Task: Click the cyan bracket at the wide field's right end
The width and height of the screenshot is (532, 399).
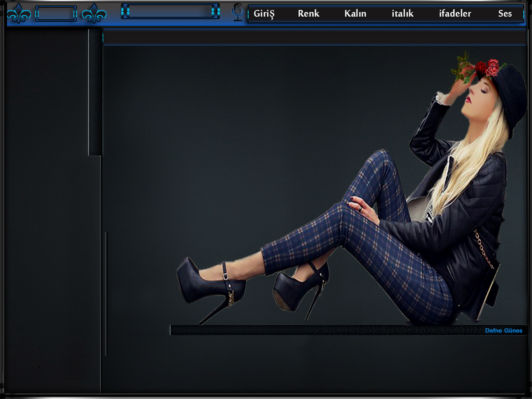Action: (x=215, y=12)
